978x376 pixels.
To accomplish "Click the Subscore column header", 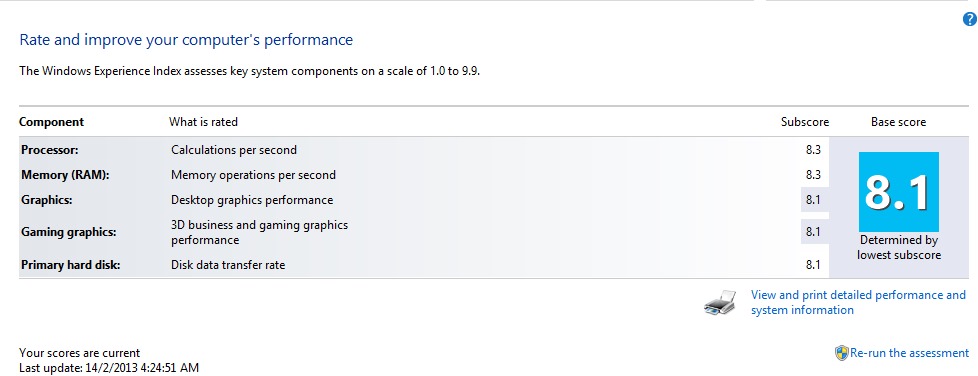I will 805,122.
